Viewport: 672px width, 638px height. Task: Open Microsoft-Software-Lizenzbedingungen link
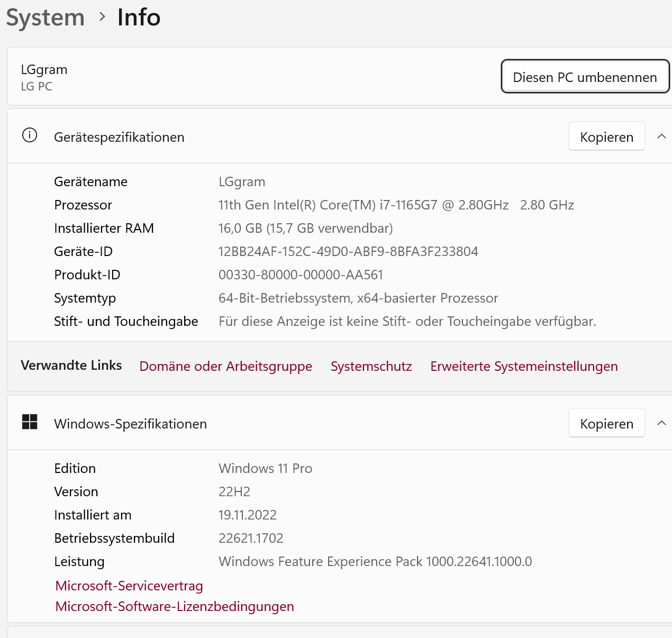175,606
